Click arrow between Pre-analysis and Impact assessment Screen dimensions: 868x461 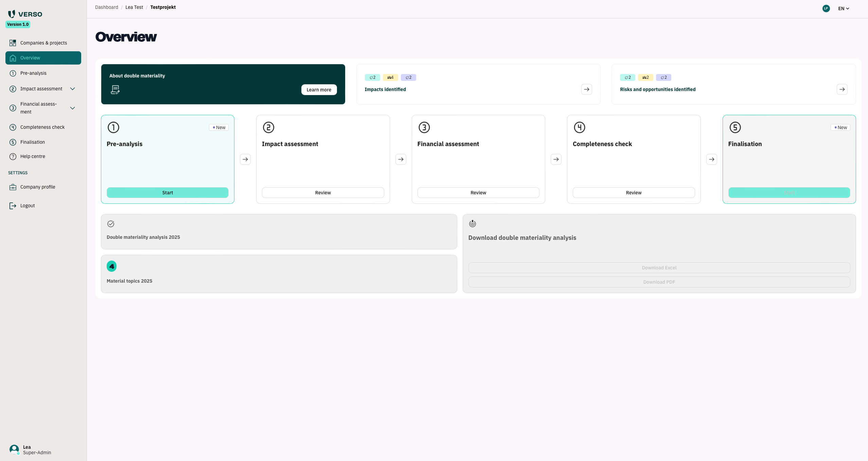(245, 159)
